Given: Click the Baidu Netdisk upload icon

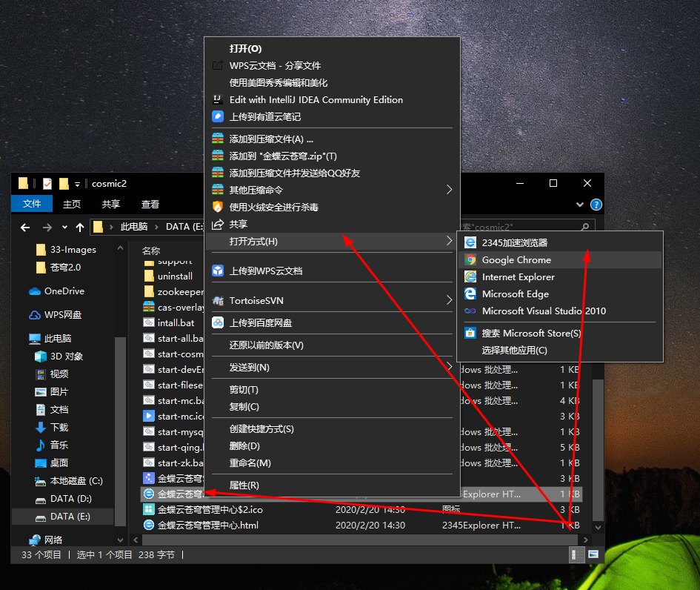Looking at the screenshot, I should pyautogui.click(x=218, y=322).
